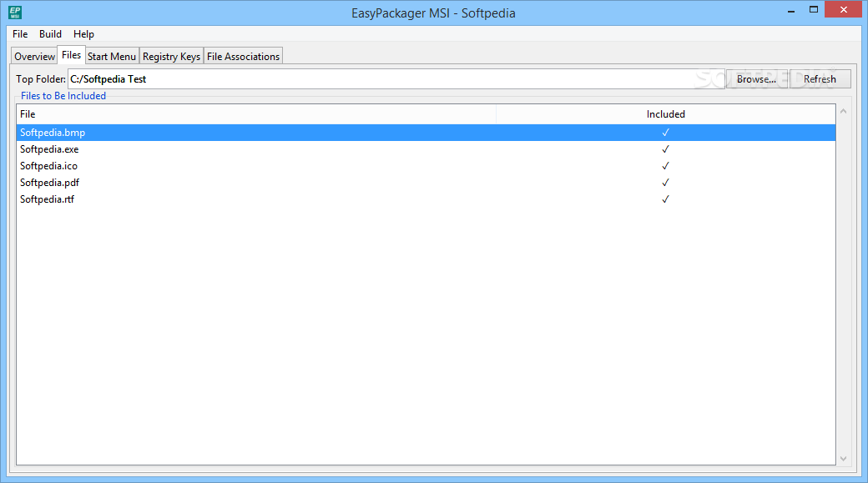
Task: Click the scrollbar down arrow
Action: [x=843, y=458]
